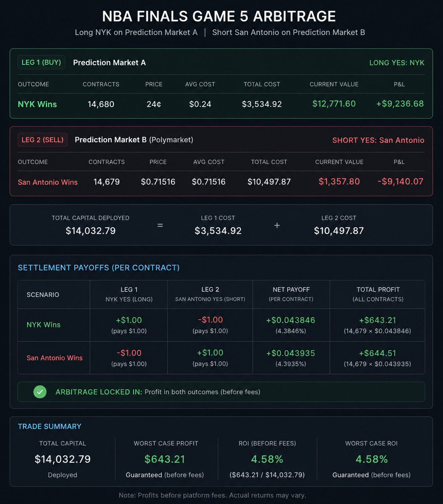
Task: Select $3,534.92 total cost in NYK Wins row
Action: point(262,104)
